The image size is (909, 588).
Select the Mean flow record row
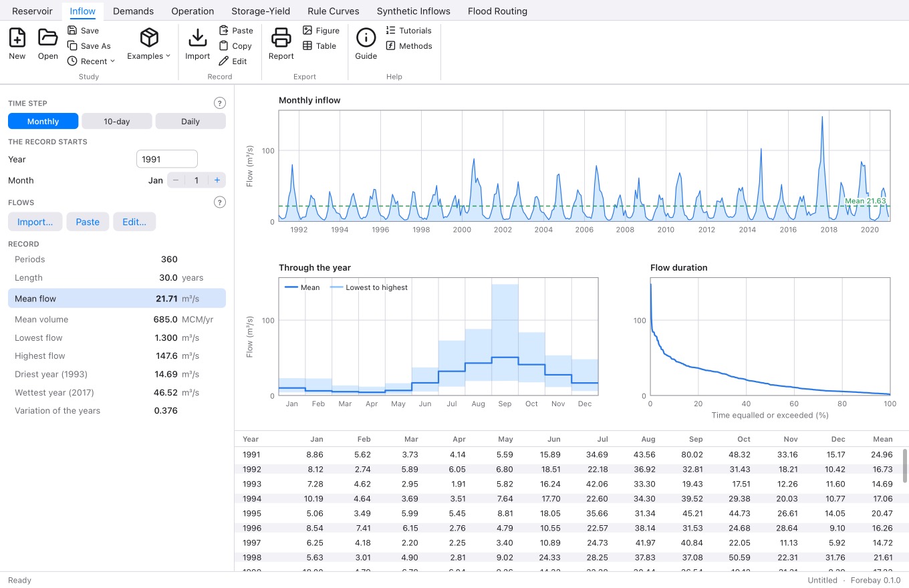117,299
